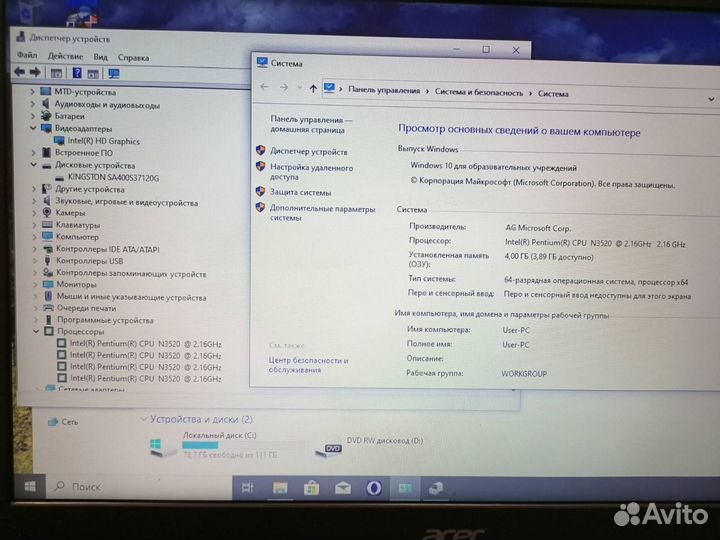Viewport: 720px width, 540px height.
Task: Click the Мониторы category icon
Action: click(x=48, y=284)
